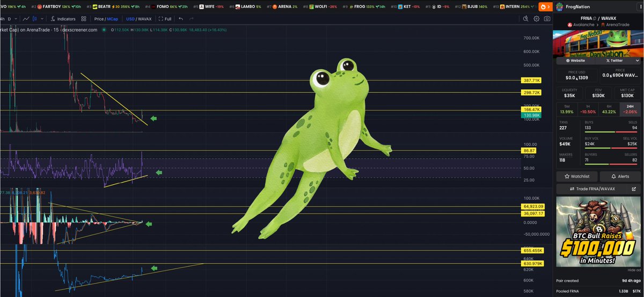Viewport: 644px width, 297px height.
Task: Click the LIQUIDITY $35K stat box
Action: pyautogui.click(x=569, y=93)
